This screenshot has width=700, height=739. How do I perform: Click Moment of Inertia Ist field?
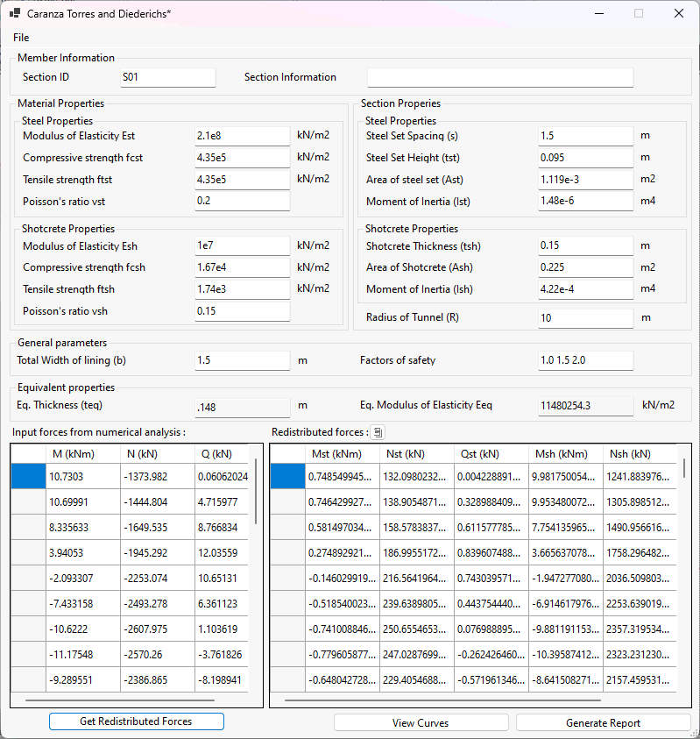pyautogui.click(x=586, y=202)
